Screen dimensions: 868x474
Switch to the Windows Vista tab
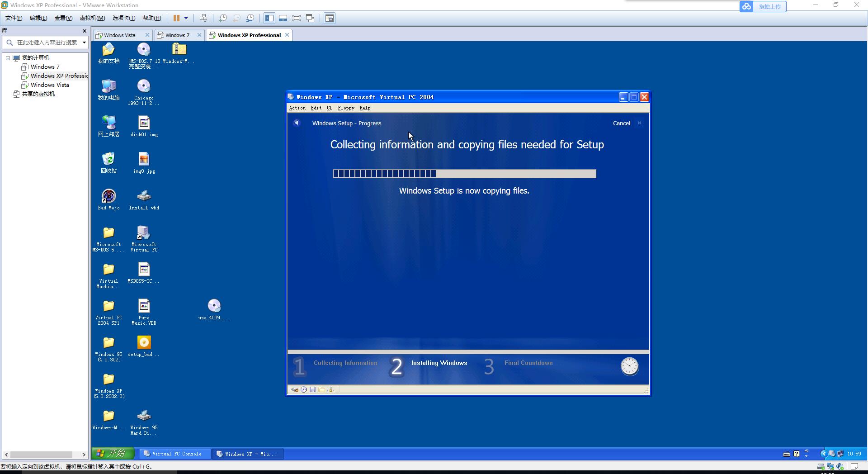pyautogui.click(x=119, y=35)
